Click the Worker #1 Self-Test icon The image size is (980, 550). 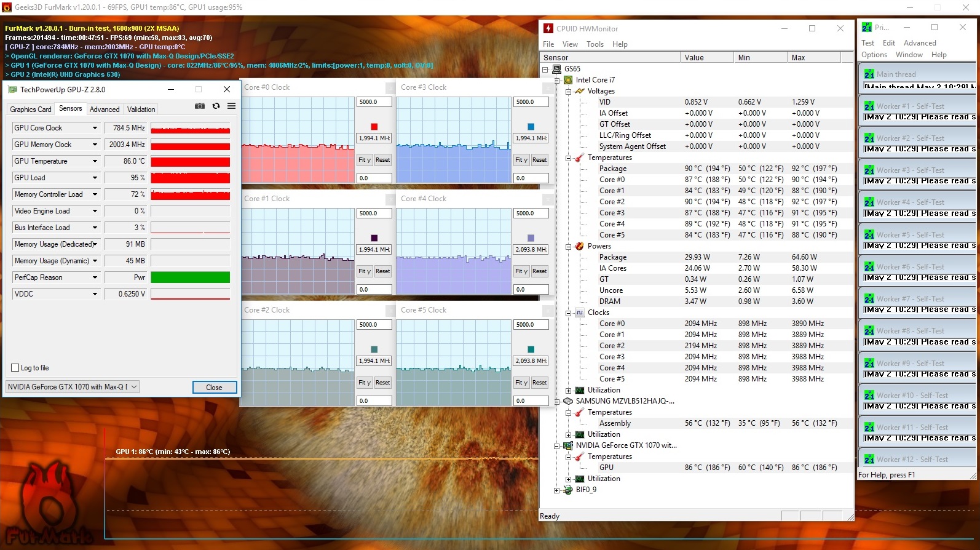click(869, 106)
